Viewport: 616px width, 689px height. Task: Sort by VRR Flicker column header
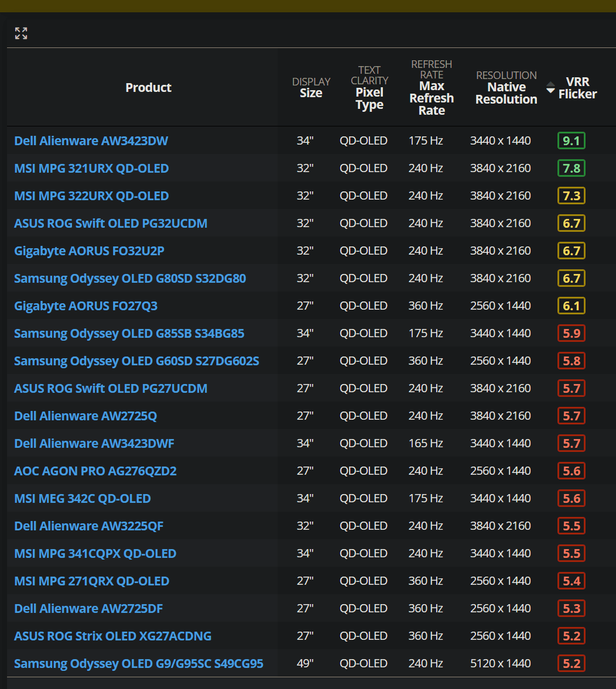tap(577, 88)
